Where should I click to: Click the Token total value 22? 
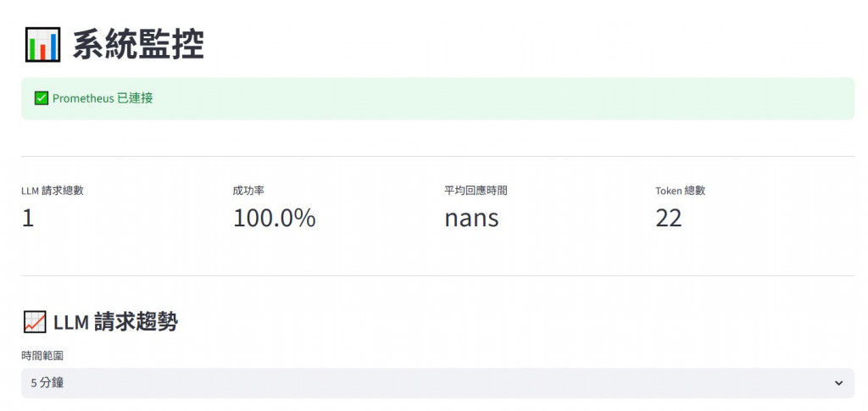pyautogui.click(x=668, y=219)
